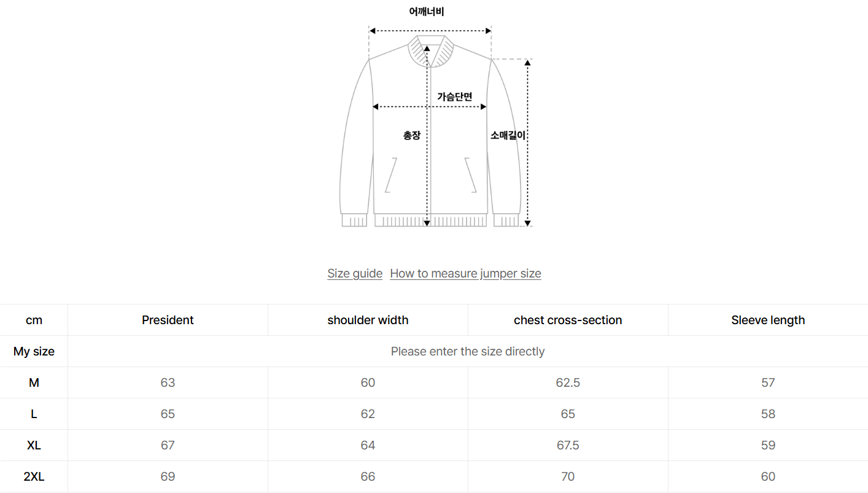
Task: Click the 소매길이 label beside the sleeve
Action: (508, 136)
